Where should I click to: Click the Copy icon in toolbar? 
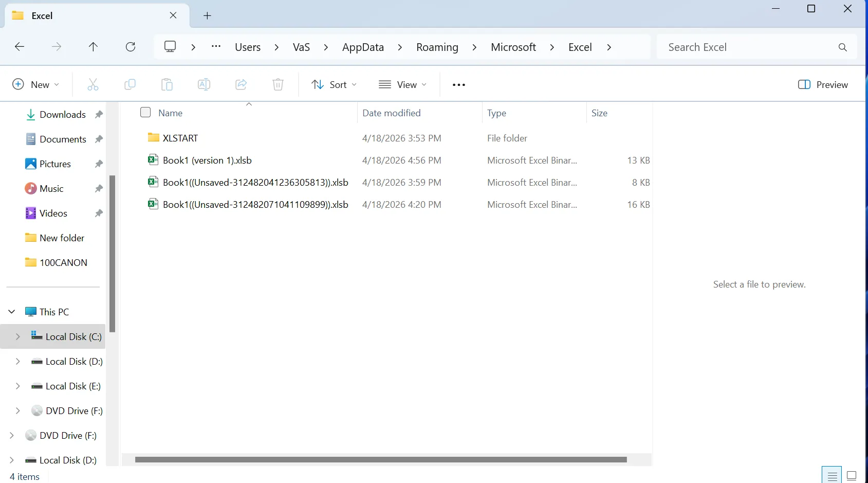[130, 84]
